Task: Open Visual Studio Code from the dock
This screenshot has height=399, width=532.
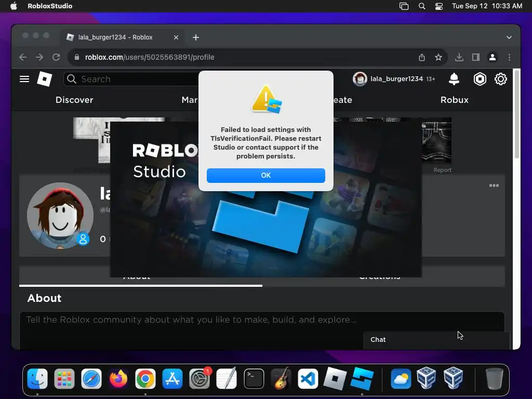Action: 308,379
